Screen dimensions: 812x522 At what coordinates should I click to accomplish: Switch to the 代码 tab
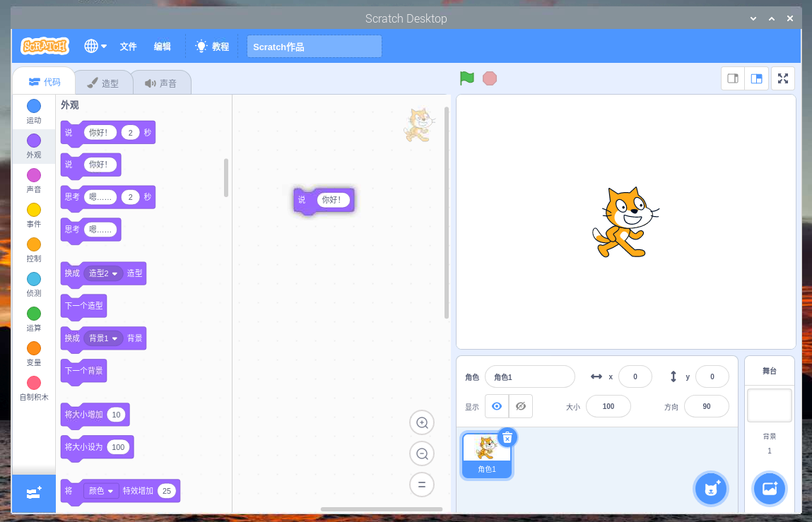click(44, 82)
